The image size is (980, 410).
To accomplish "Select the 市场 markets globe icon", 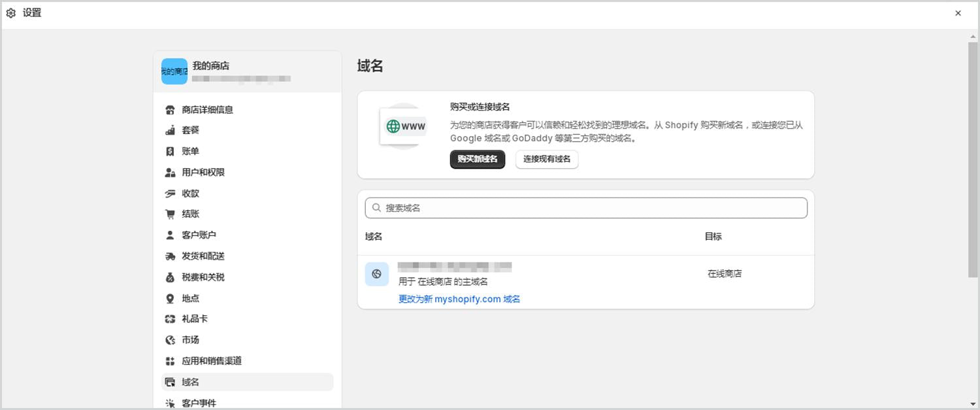I will point(170,339).
